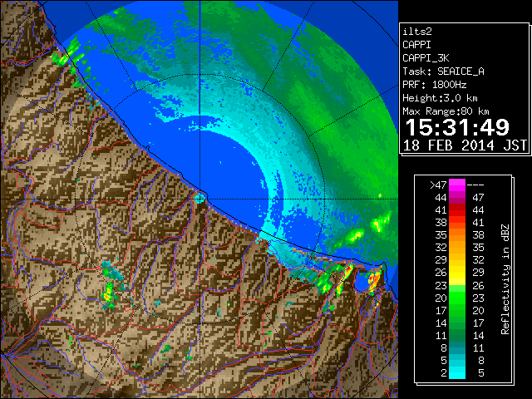Viewport: 532px width, 399px height.
Task: Click the 15:31:49 timestamp
Action: [x=457, y=127]
